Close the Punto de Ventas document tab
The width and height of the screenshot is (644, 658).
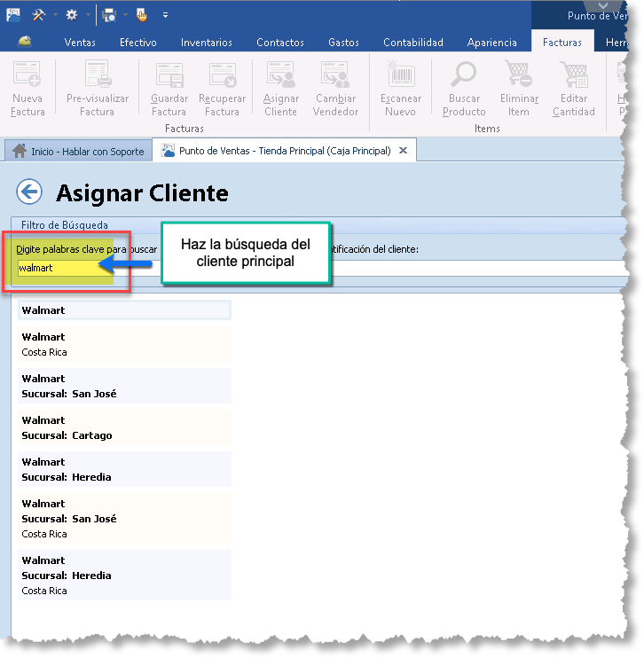403,150
